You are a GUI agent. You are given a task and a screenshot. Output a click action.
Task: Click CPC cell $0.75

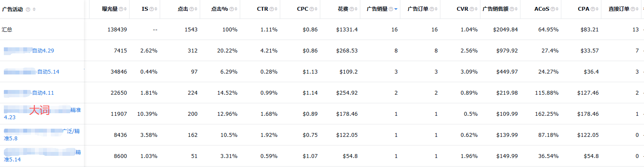click(310, 135)
